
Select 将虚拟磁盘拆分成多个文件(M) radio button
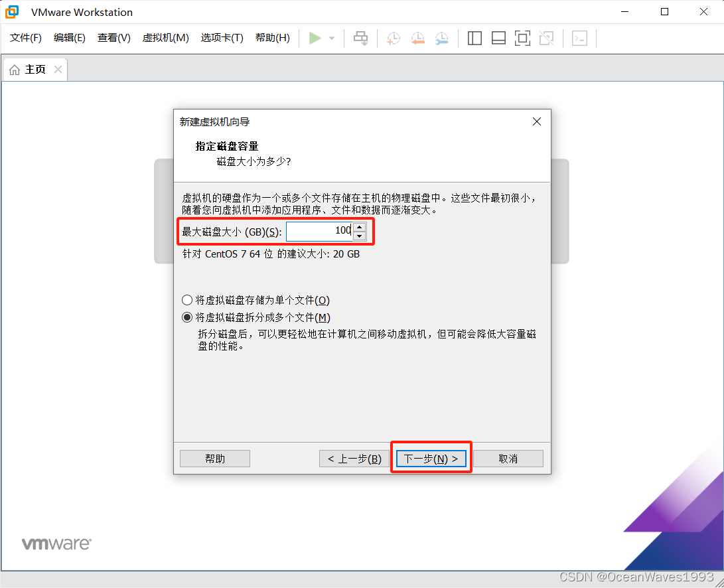click(x=187, y=317)
